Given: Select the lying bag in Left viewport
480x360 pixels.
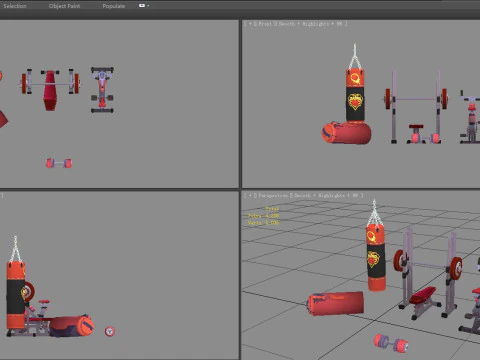Looking at the screenshot, I should point(72,326).
